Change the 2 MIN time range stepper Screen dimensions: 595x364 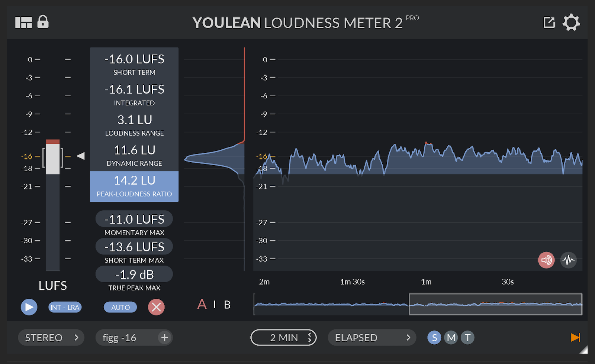coord(309,338)
